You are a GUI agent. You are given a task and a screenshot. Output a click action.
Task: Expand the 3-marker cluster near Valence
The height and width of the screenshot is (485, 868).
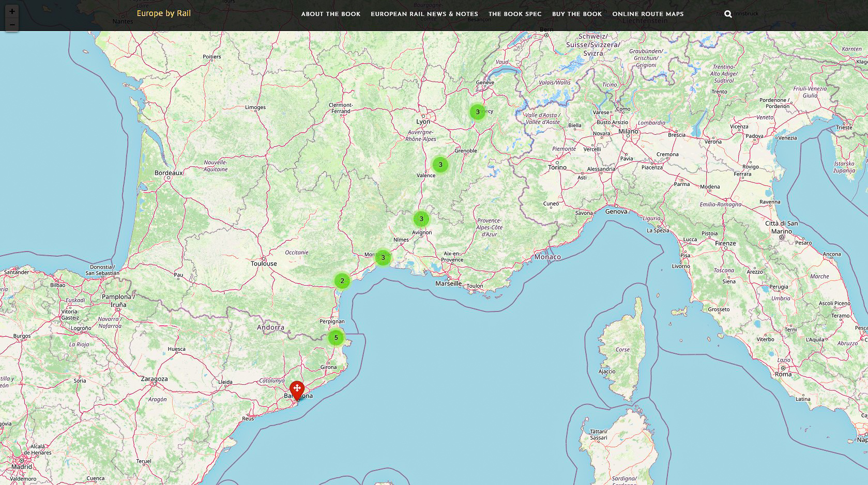tap(440, 165)
